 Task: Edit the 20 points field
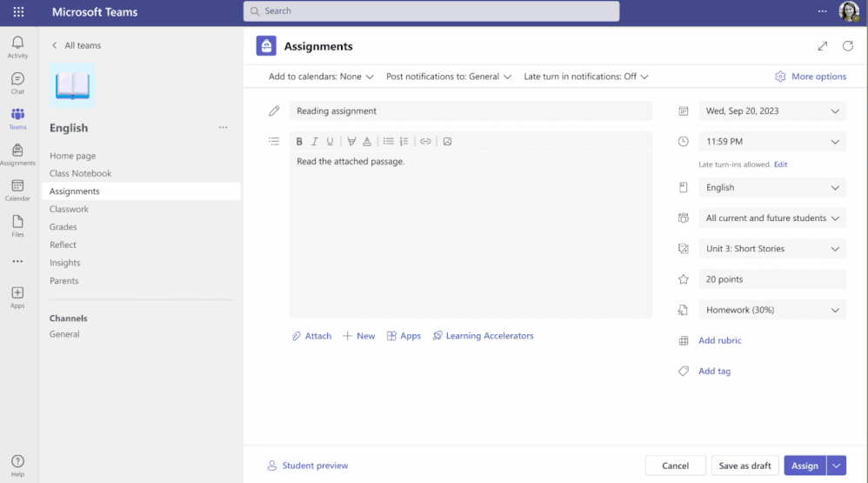[772, 279]
